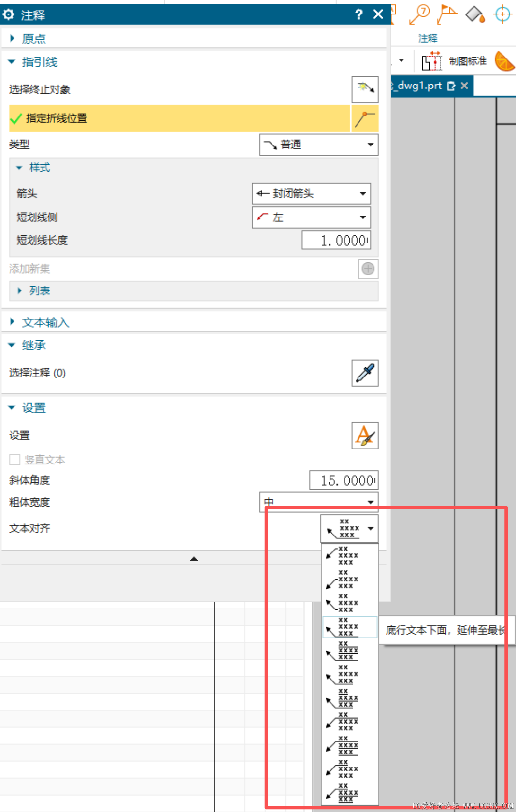Open the dialog options gear in the 注释 title bar
Image resolution: width=516 pixels, height=812 pixels.
tap(9, 15)
